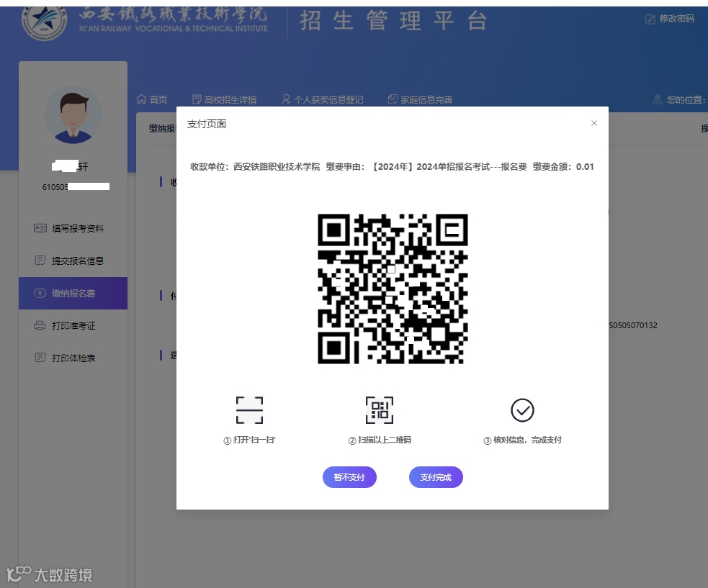Open 打印体检表 in sidebar
708x588 pixels.
tap(73, 358)
